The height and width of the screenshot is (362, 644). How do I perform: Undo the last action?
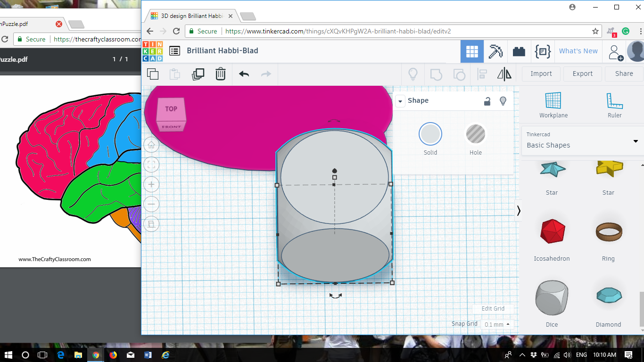(x=244, y=74)
